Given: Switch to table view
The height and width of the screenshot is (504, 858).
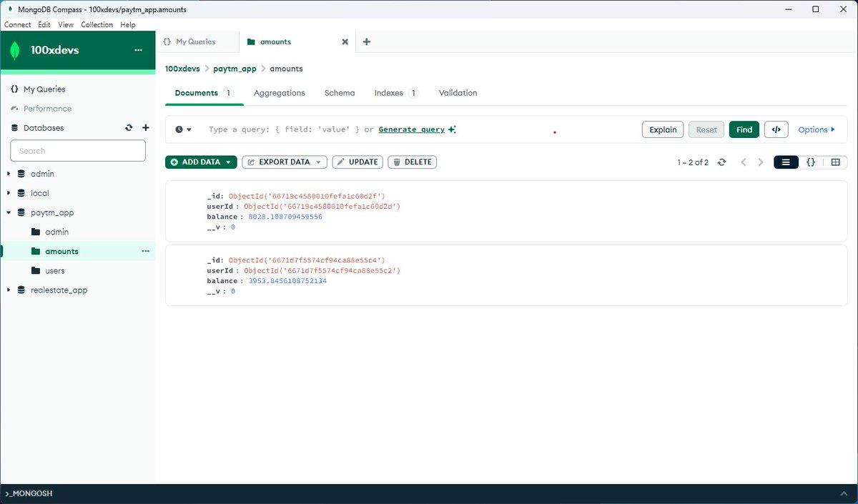Looking at the screenshot, I should 835,162.
